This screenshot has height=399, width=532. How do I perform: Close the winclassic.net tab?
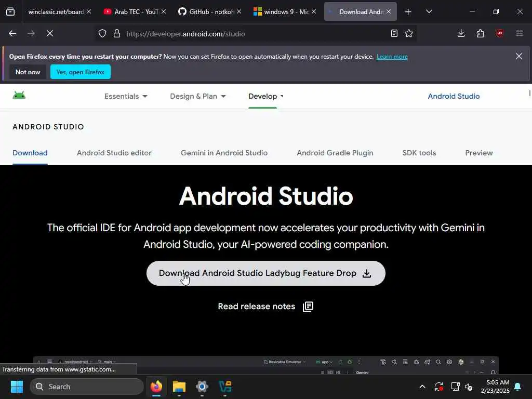point(89,12)
